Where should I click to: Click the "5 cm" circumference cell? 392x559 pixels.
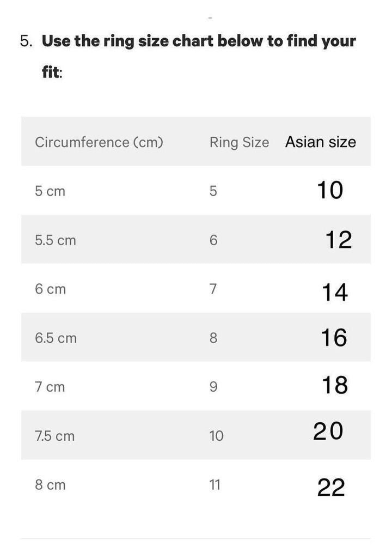point(50,191)
